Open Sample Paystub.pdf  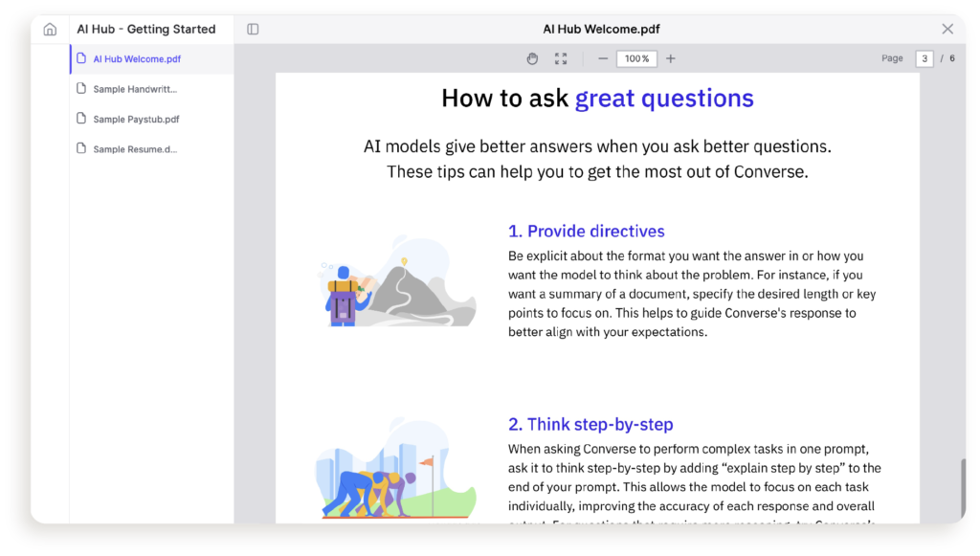152,119
